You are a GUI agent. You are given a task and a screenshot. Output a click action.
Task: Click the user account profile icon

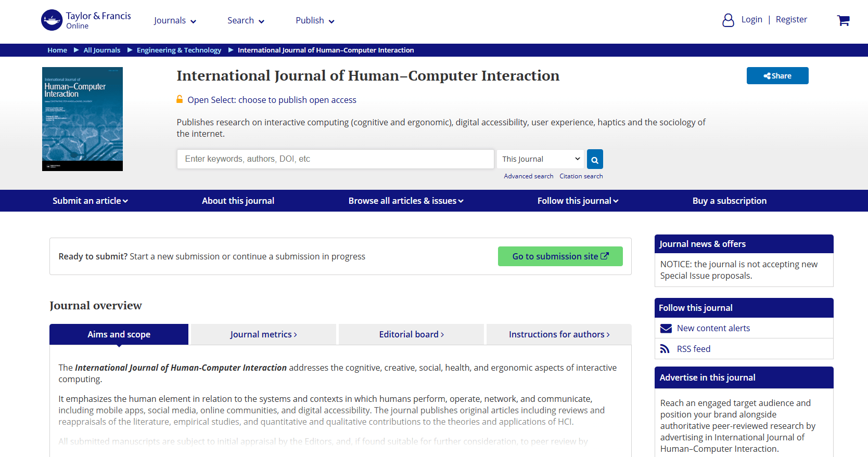(728, 20)
